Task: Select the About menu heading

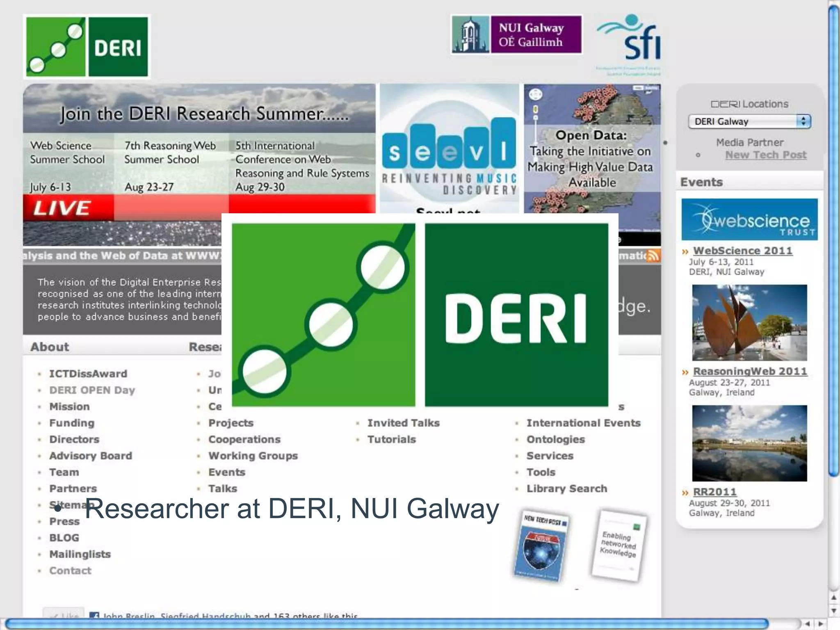Action: pos(50,347)
